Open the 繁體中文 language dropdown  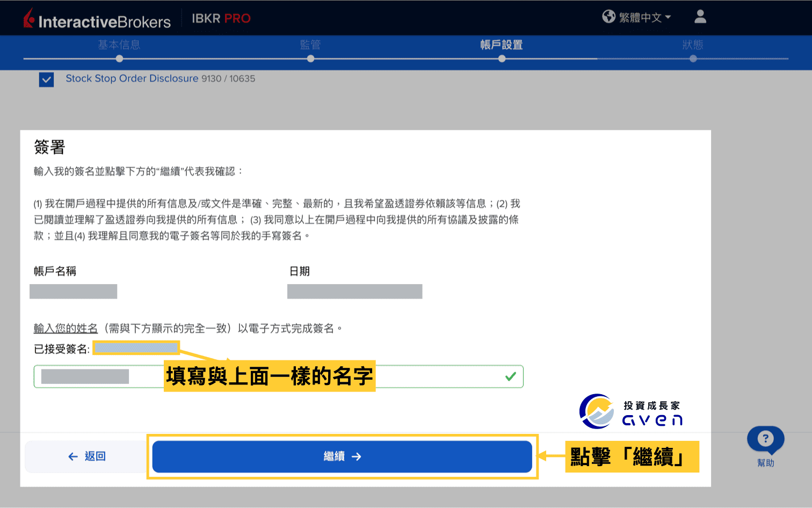point(639,17)
